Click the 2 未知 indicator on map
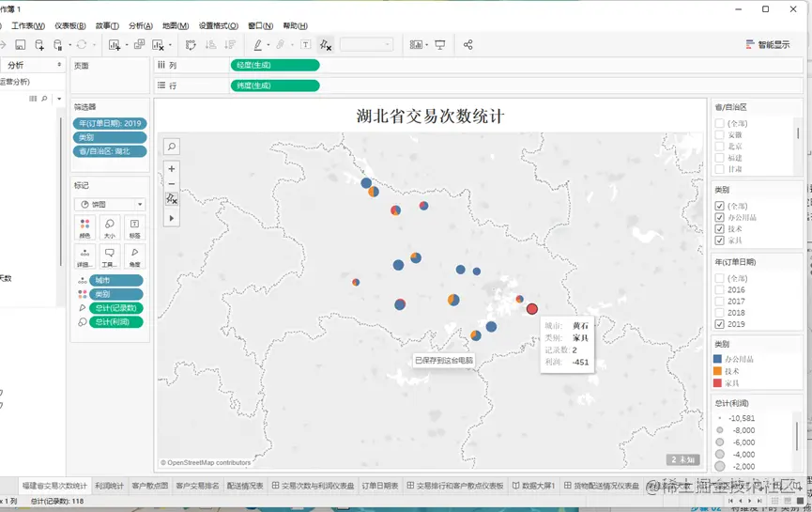Screen dimensions: 812x512 click(x=683, y=459)
